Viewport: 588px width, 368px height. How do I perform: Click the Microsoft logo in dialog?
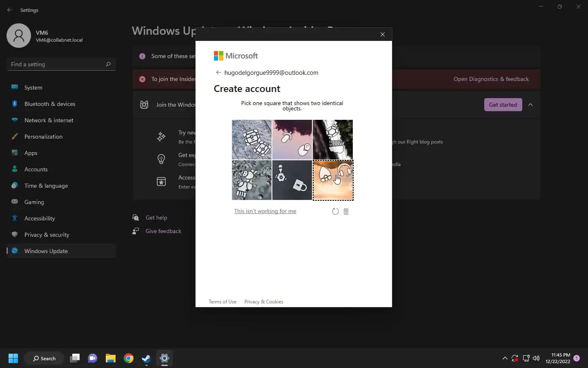coord(236,56)
